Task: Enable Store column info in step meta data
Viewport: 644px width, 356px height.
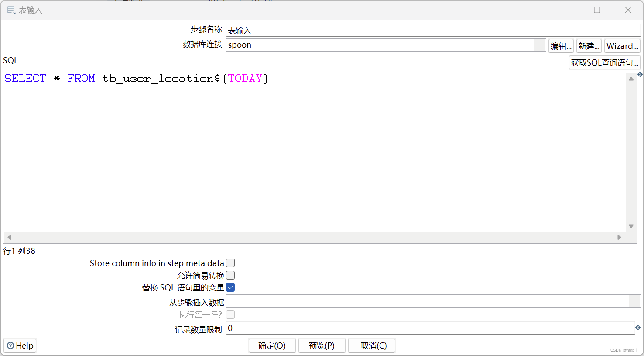Action: (230, 263)
